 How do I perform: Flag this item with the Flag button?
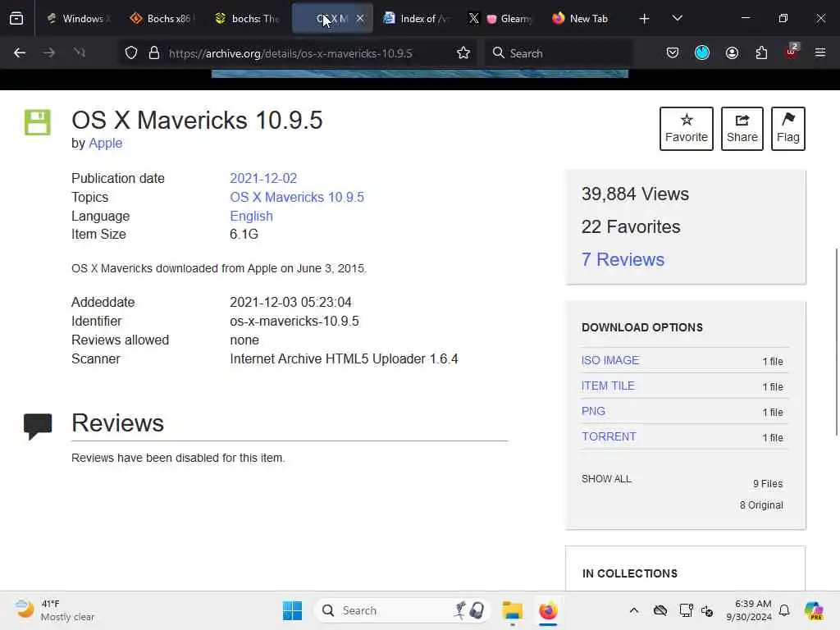point(788,129)
